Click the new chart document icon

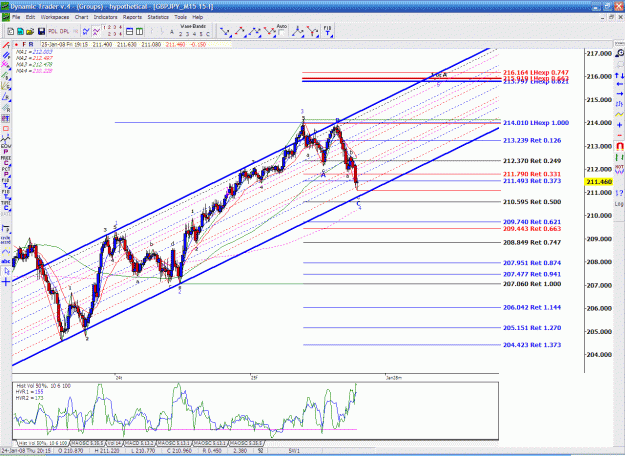[x=11, y=31]
